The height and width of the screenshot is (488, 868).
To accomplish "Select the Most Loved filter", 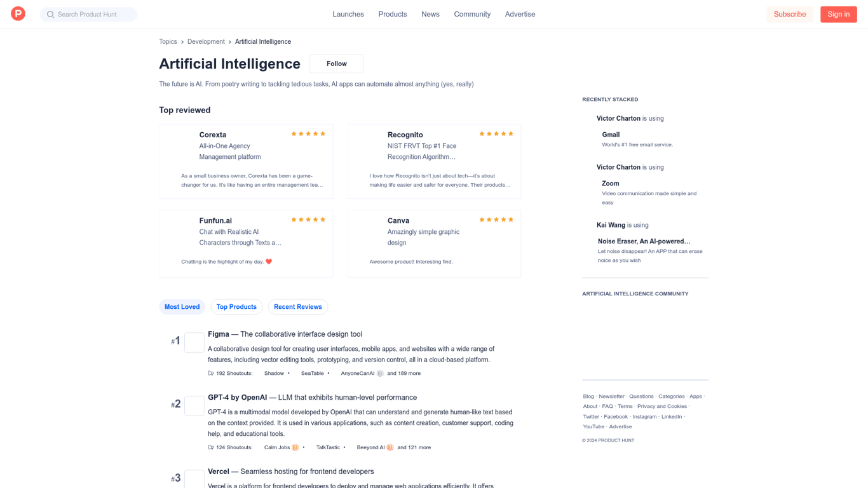I will coord(182,307).
